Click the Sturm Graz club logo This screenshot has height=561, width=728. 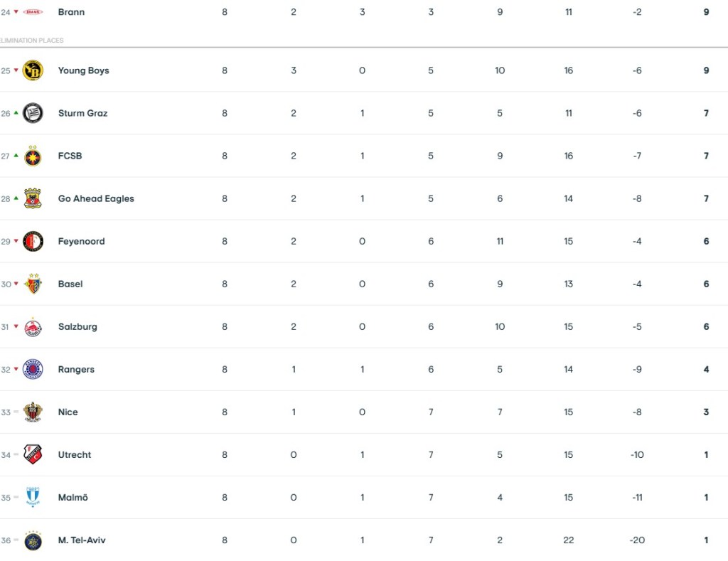(33, 113)
